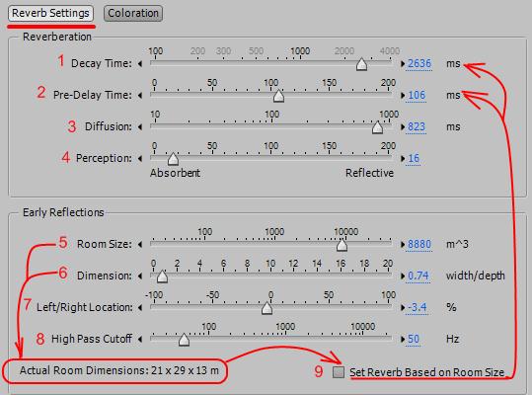Click the right increment arrow for Room Size
This screenshot has height=395, width=532.
click(403, 244)
